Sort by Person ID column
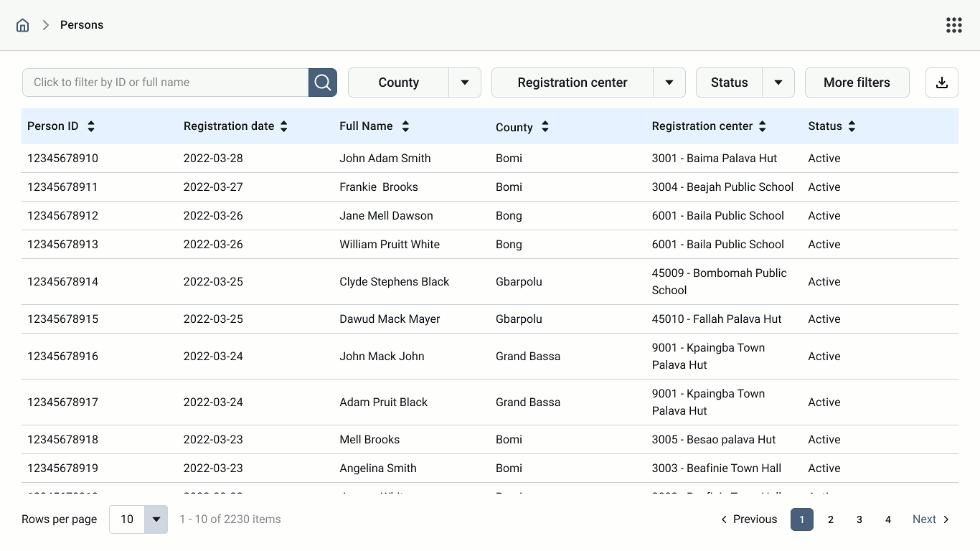 (91, 126)
